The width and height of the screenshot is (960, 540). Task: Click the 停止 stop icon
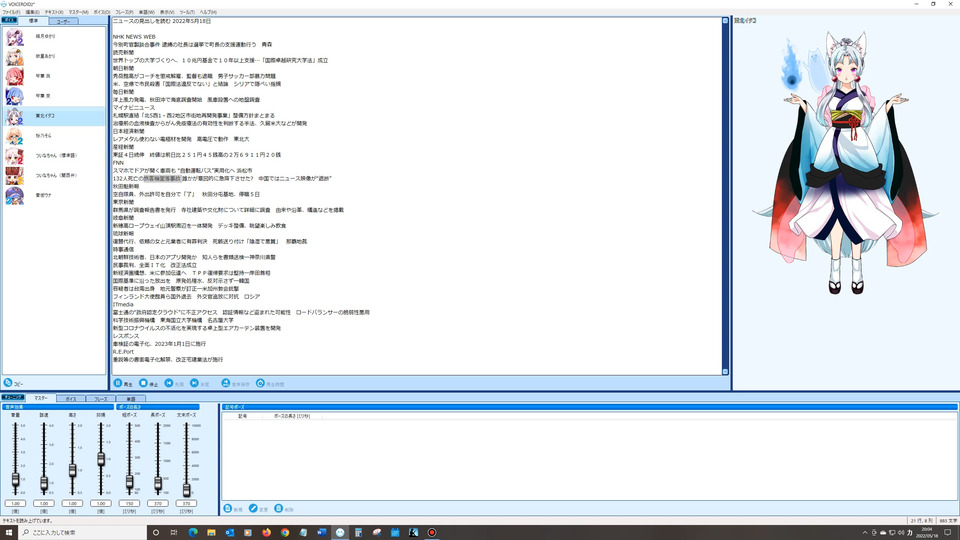point(143,383)
